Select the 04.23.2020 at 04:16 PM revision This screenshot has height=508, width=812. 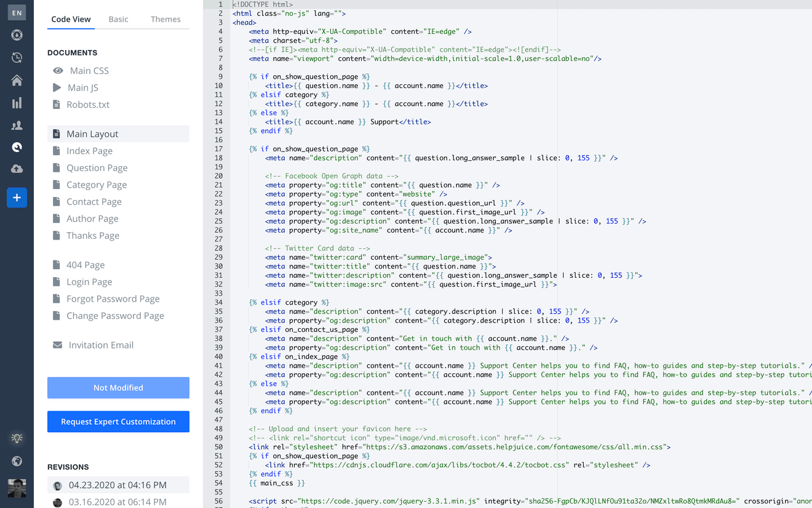coord(117,485)
